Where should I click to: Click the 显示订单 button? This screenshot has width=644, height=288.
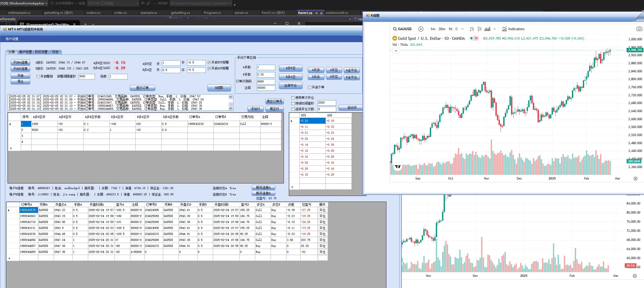142,88
